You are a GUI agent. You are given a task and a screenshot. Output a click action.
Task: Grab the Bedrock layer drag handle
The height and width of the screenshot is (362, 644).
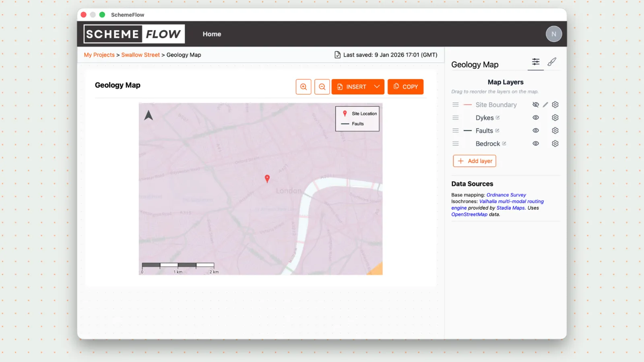tap(456, 143)
